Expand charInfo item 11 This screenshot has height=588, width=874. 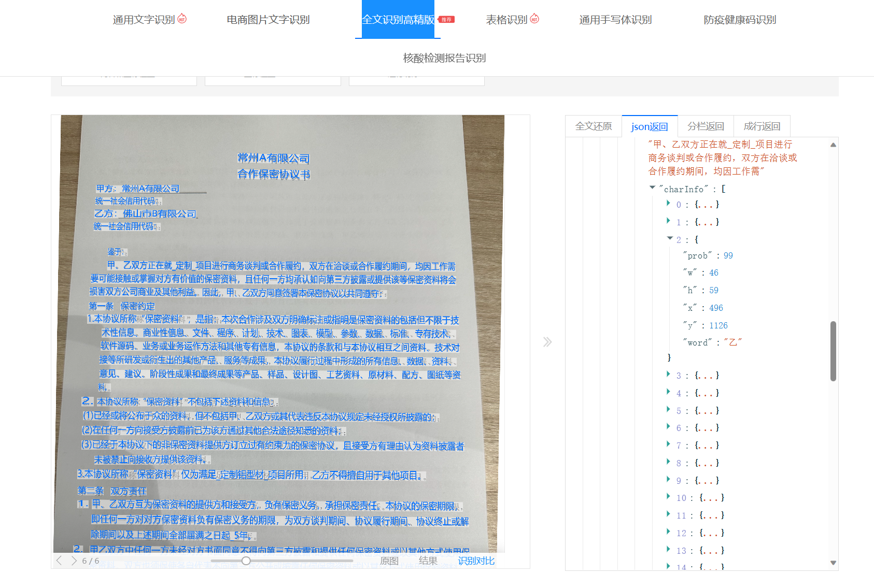[x=669, y=514]
